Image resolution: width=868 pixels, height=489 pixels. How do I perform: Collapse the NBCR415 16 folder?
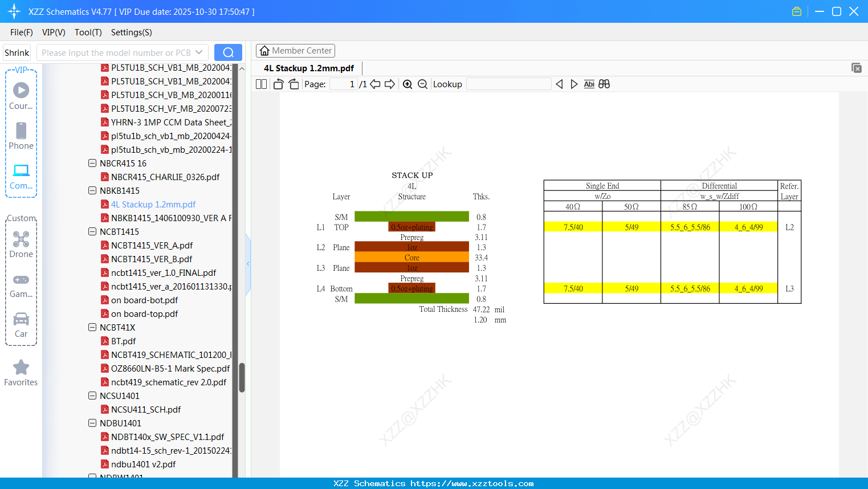tap(92, 163)
